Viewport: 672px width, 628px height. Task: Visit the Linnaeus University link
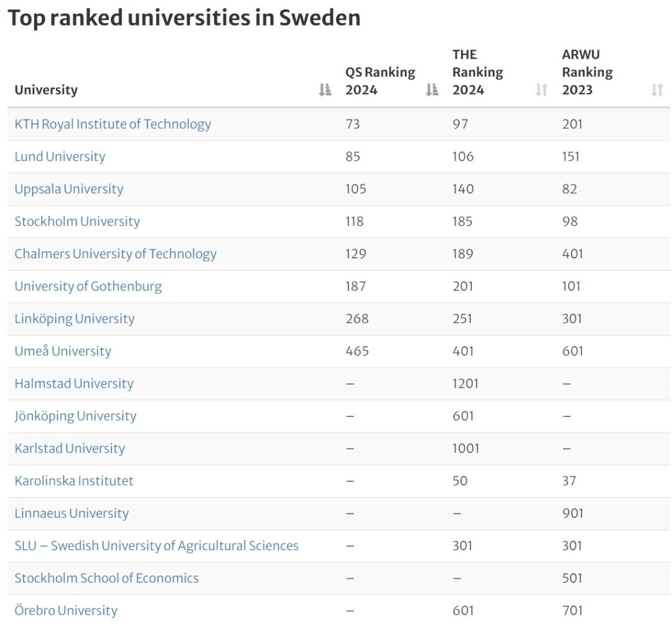(72, 513)
